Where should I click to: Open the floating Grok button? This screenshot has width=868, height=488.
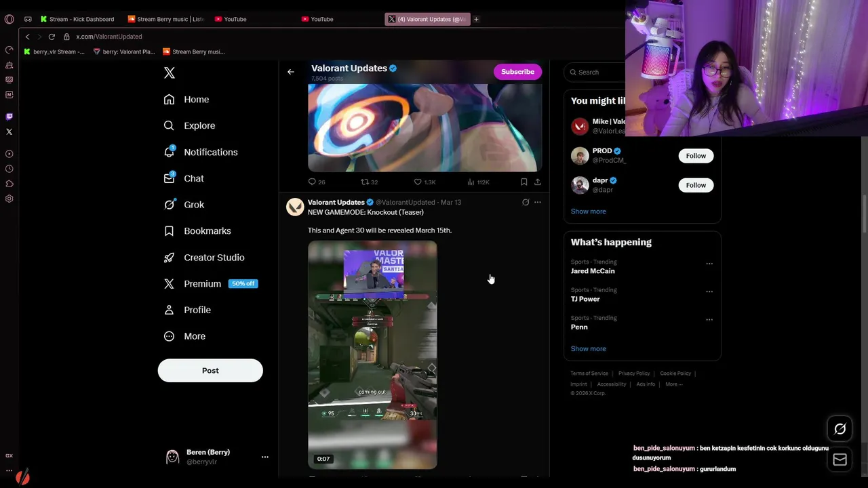pos(840,428)
